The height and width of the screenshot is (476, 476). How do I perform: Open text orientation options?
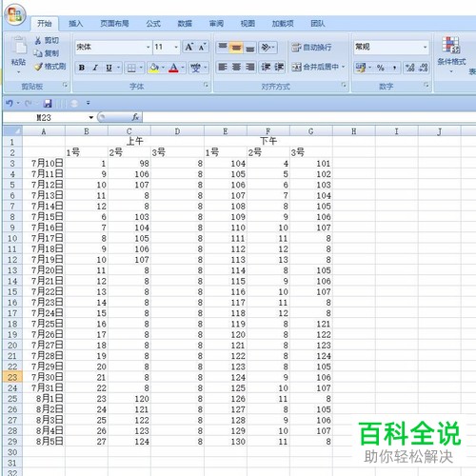(268, 48)
